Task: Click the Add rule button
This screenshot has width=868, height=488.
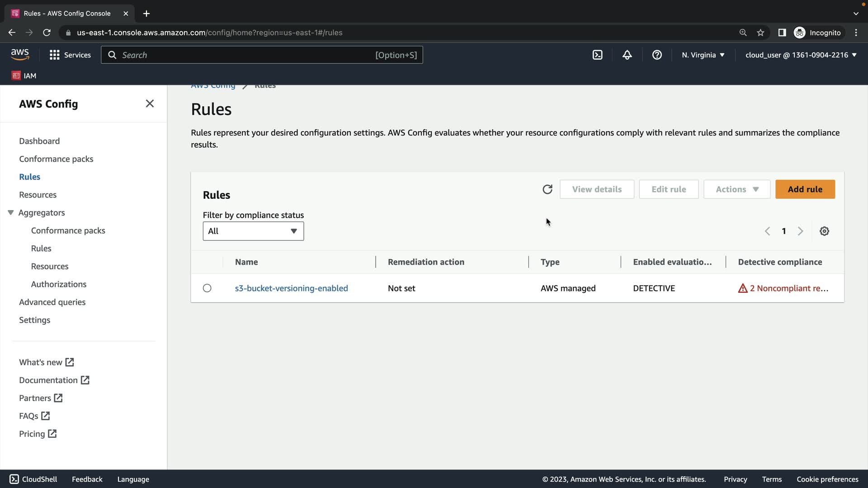Action: click(805, 189)
